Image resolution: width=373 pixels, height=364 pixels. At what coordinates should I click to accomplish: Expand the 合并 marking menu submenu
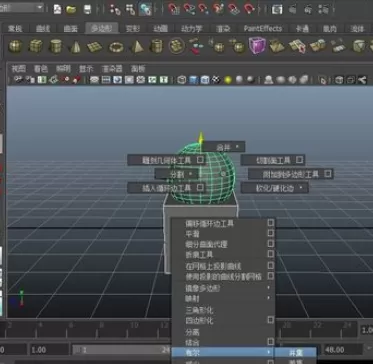click(x=224, y=147)
